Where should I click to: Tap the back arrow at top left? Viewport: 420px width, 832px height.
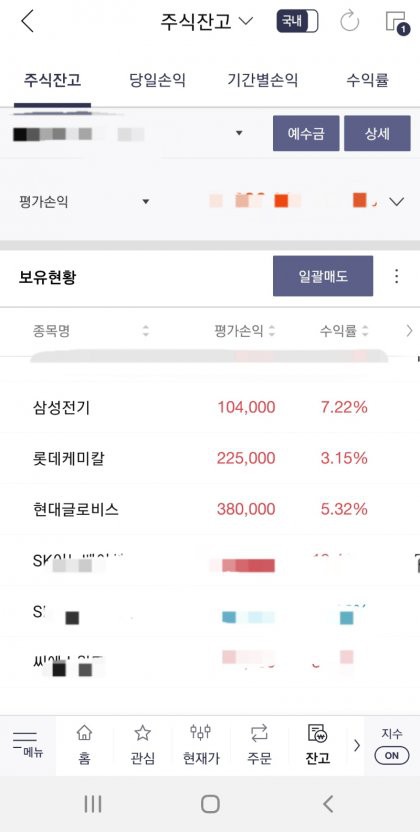tap(28, 22)
